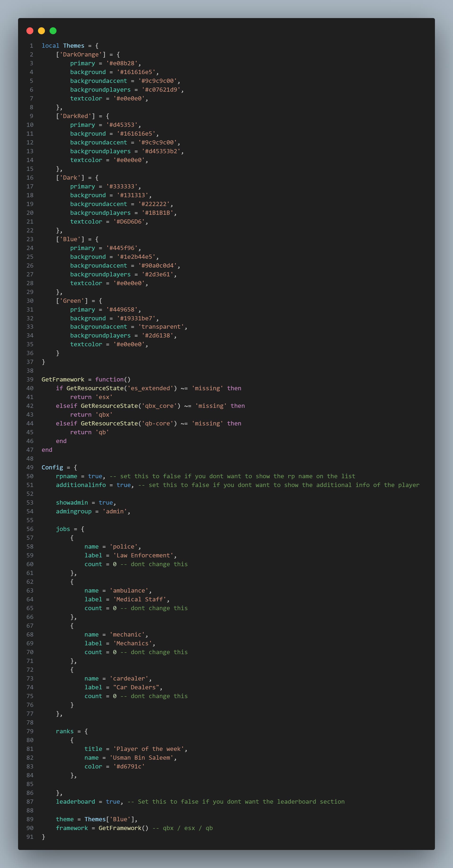453x868 pixels.
Task: Click the return 'qbx' string
Action: pos(104,415)
